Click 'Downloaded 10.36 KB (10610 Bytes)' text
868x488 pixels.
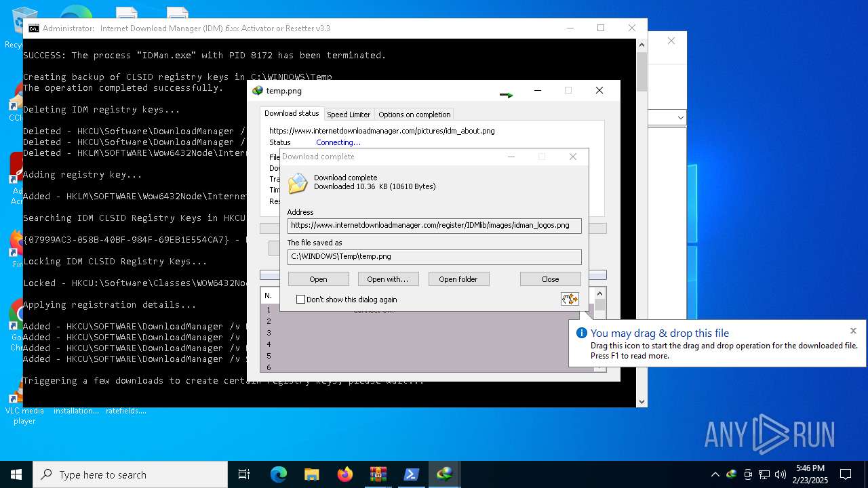pyautogui.click(x=374, y=186)
